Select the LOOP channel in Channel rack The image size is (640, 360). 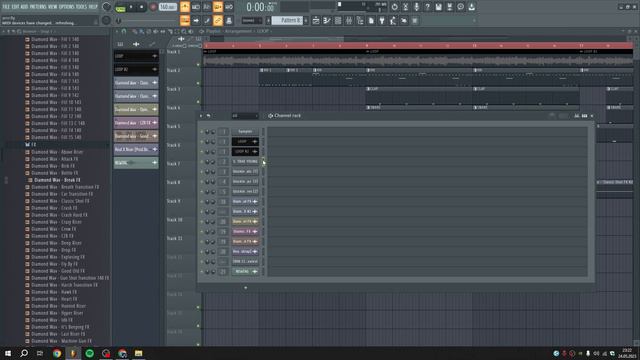[x=245, y=142]
